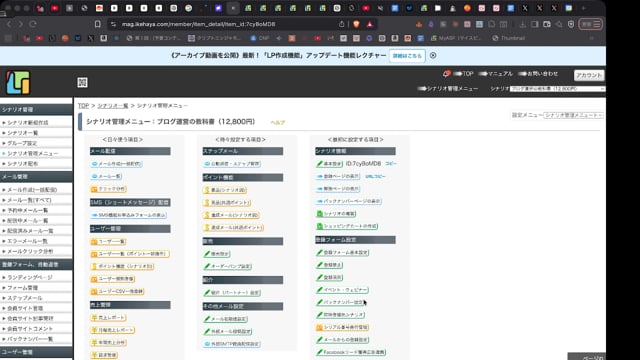The image size is (640, 360).
Task: Open フォーム管理 in left sidebar
Action: 22,288
